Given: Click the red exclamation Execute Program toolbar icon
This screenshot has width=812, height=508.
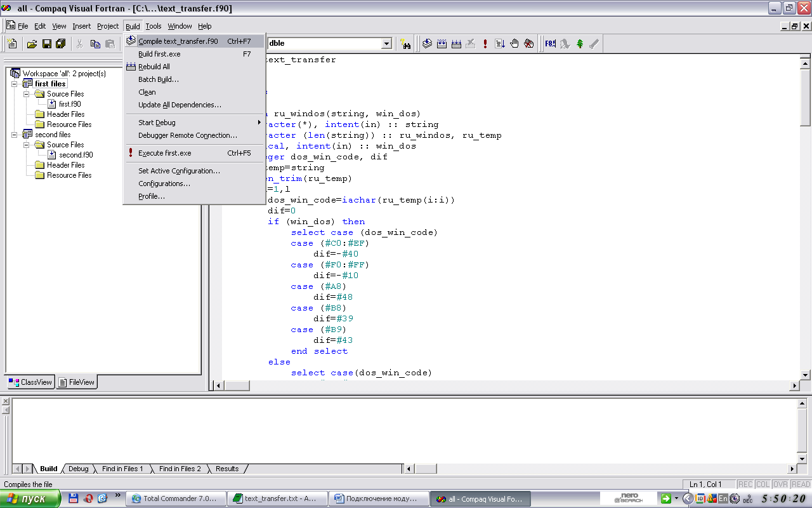Looking at the screenshot, I should [485, 44].
